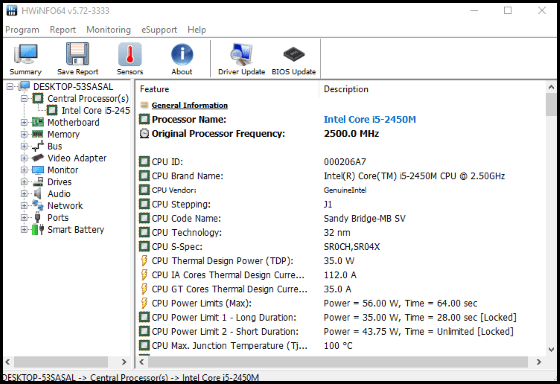The image size is (560, 384).
Task: Select the CPU Stepping row
Action: click(342, 204)
